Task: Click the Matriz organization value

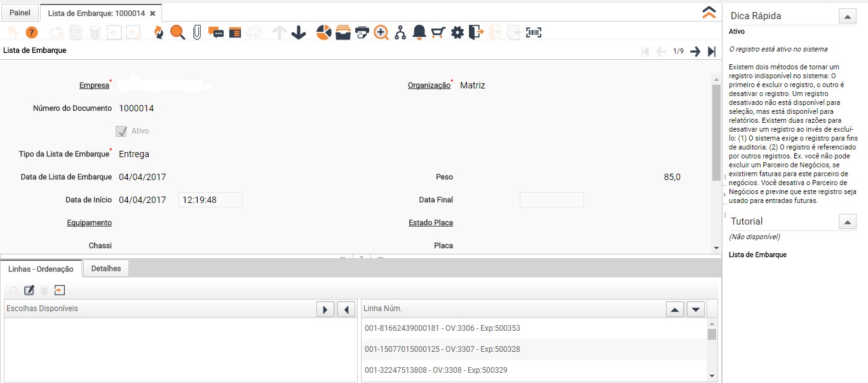Action: (473, 85)
